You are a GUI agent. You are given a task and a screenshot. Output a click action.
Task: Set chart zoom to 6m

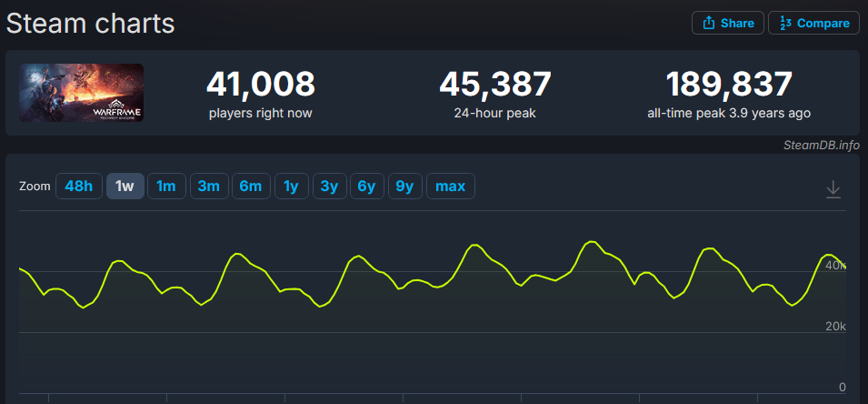tap(251, 187)
